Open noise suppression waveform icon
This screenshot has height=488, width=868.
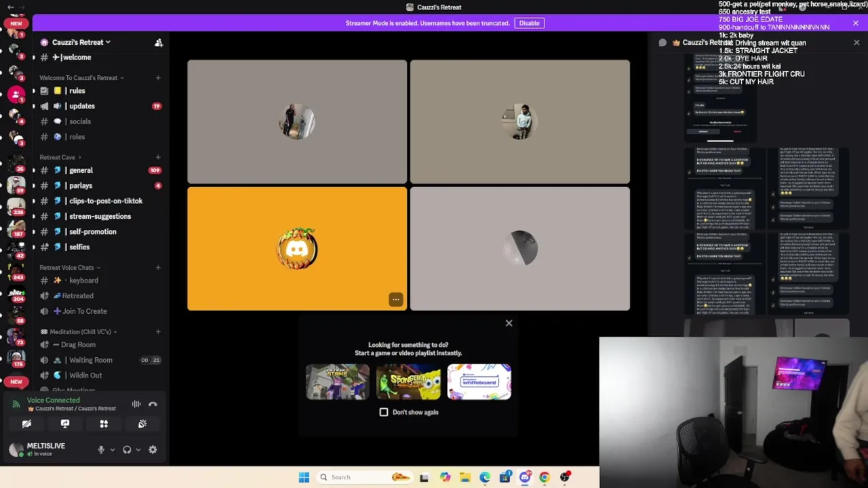[136, 404]
